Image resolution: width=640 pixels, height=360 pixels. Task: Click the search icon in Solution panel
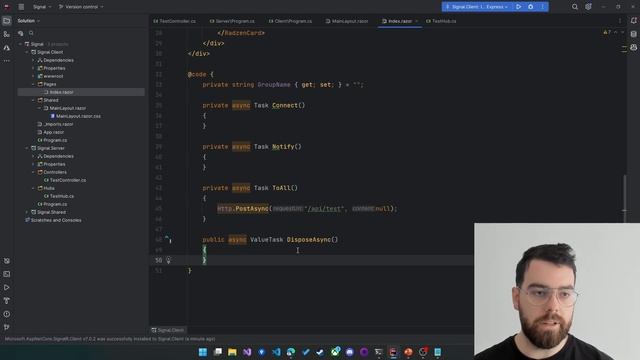[x=31, y=33]
